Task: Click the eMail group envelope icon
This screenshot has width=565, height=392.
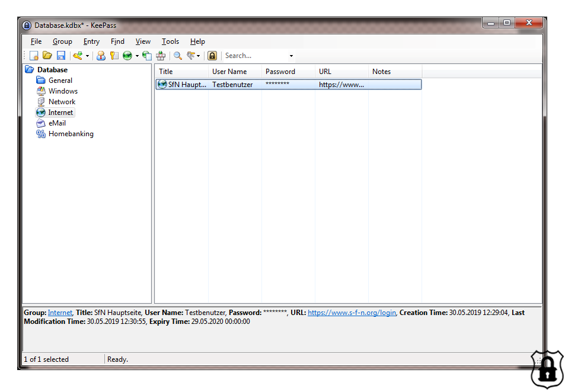Action: [41, 123]
